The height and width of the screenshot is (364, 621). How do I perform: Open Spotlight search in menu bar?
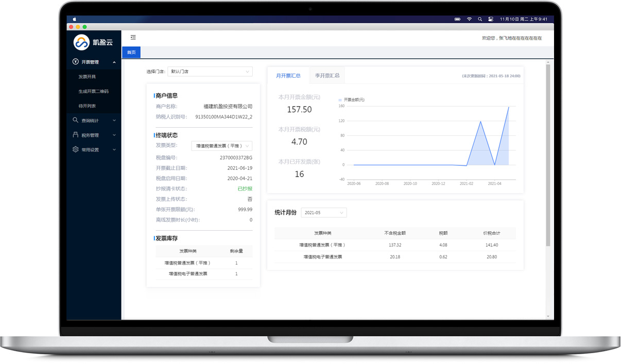pyautogui.click(x=480, y=19)
